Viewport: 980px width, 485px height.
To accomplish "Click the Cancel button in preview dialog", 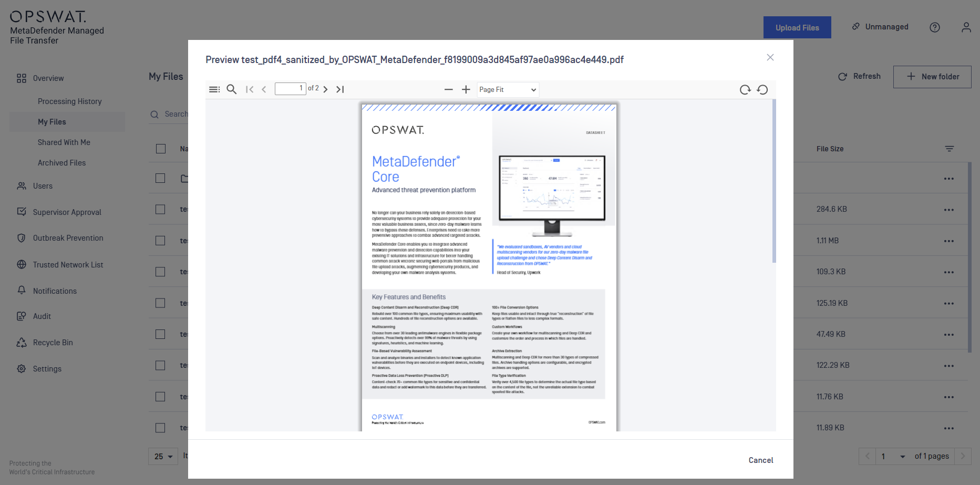I will click(761, 460).
